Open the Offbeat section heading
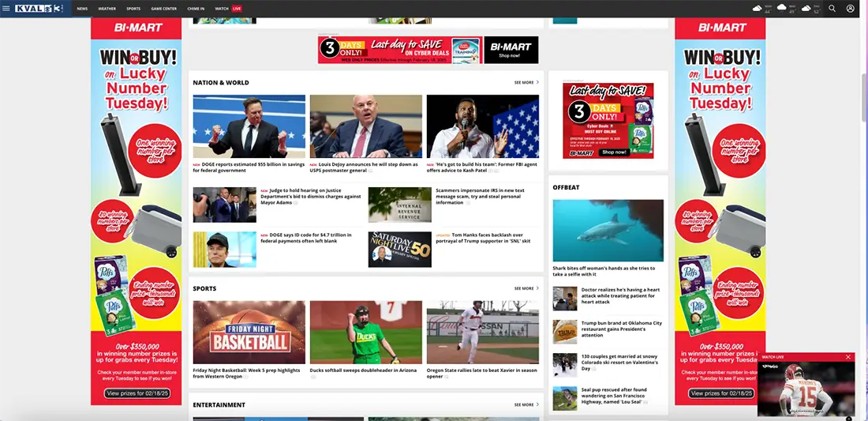Image resolution: width=868 pixels, height=421 pixels. coord(566,187)
